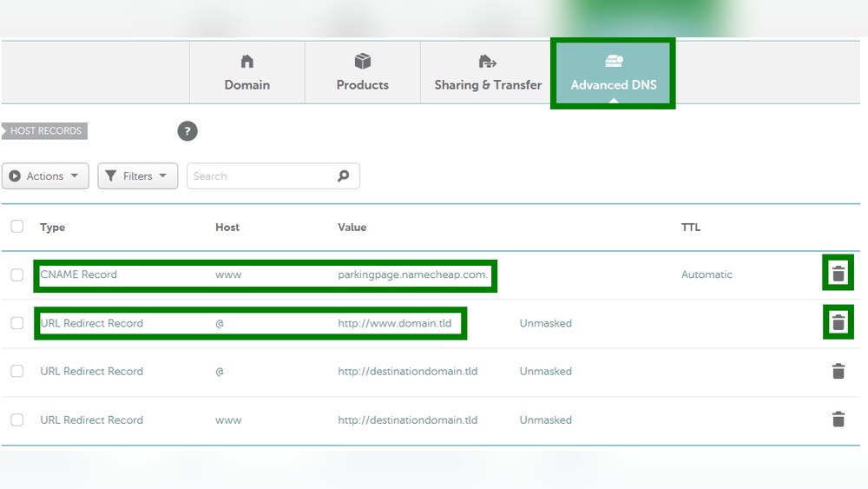The height and width of the screenshot is (489, 868).
Task: Click the www host of the bottom redirect row
Action: click(x=228, y=420)
